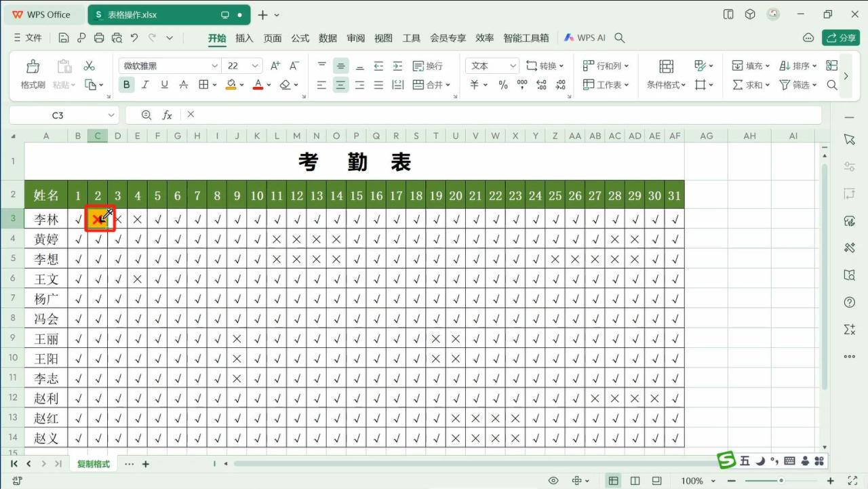The height and width of the screenshot is (489, 868).
Task: Open the 文件 (File) menu
Action: pyautogui.click(x=28, y=38)
